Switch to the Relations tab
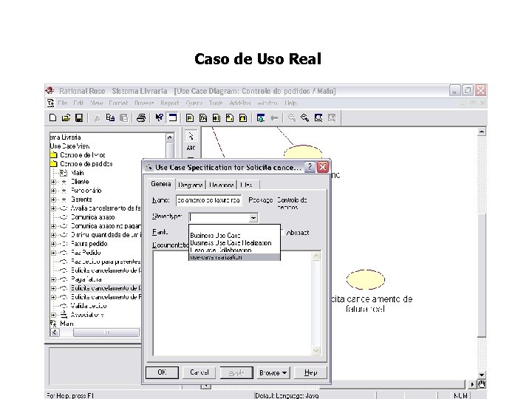Viewport: 532px width, 399px height. [221, 185]
